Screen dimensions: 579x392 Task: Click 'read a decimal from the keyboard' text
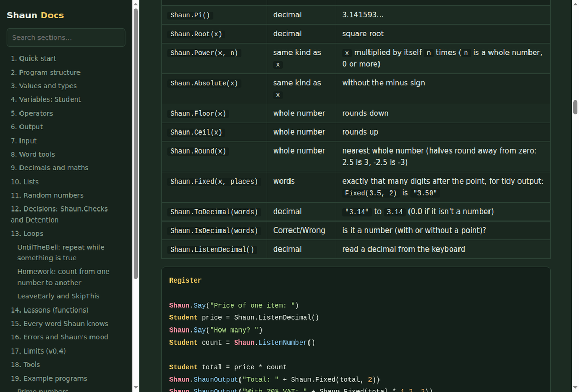point(403,249)
